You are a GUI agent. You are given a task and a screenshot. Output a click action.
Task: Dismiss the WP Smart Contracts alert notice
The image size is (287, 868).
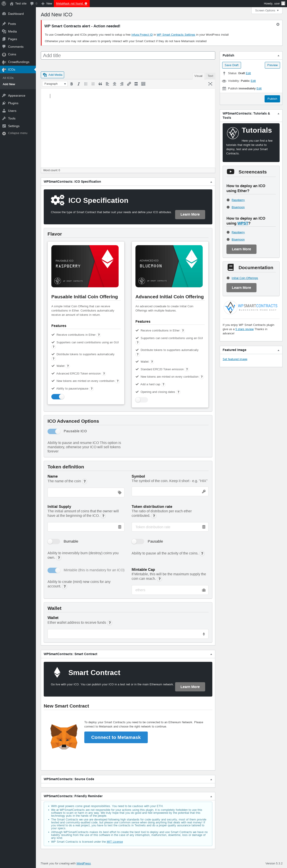tap(278, 24)
